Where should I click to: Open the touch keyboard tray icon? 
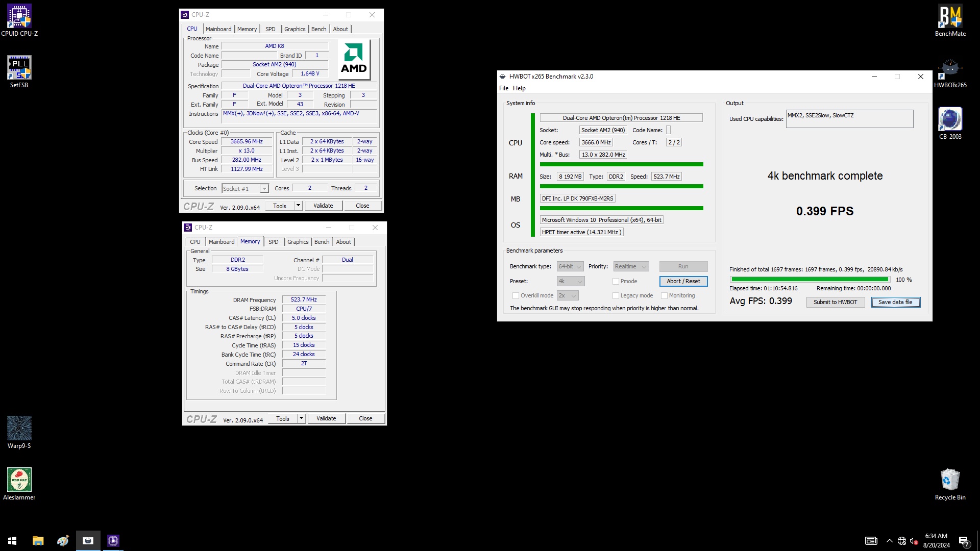871,541
